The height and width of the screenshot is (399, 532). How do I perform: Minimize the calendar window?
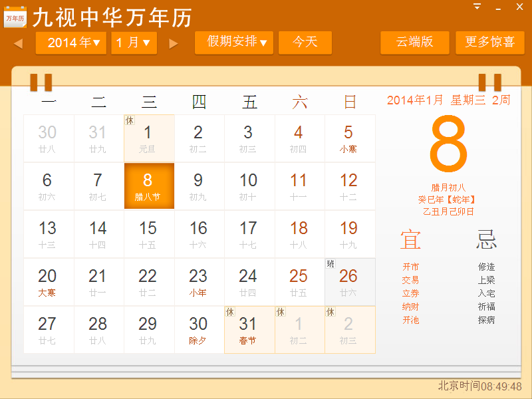tap(498, 8)
